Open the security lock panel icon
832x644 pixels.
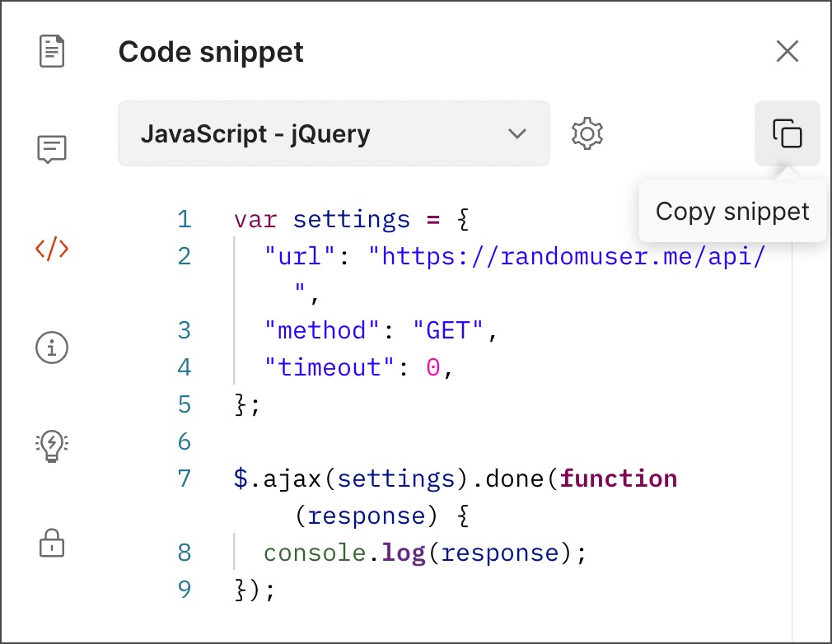(51, 544)
